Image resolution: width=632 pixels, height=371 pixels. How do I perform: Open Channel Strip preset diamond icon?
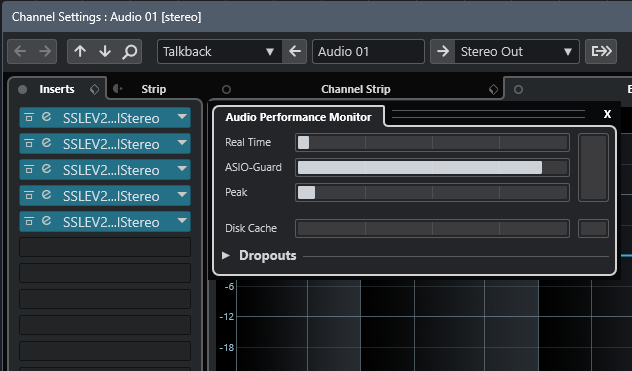(x=493, y=89)
